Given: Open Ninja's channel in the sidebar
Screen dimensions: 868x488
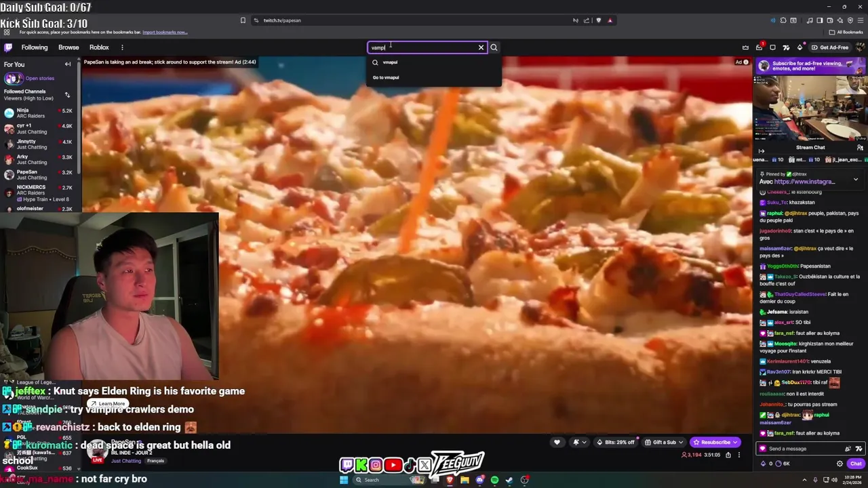Looking at the screenshot, I should [39, 113].
